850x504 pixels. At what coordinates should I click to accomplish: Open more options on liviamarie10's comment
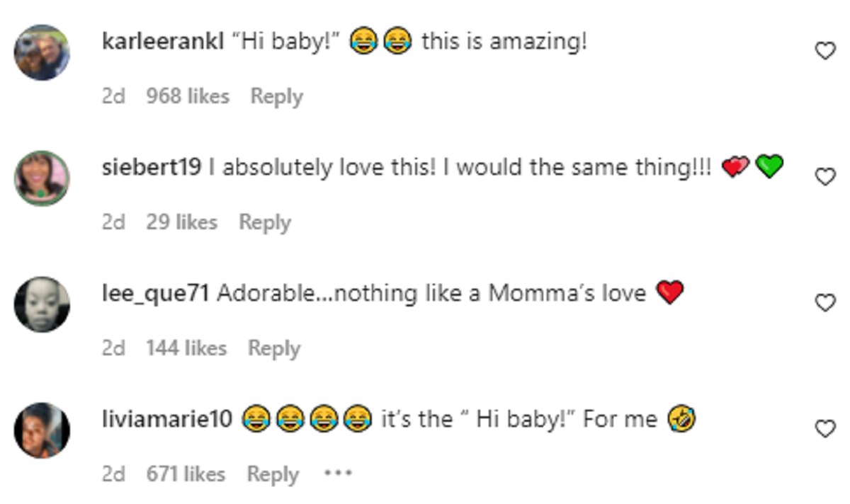point(338,474)
